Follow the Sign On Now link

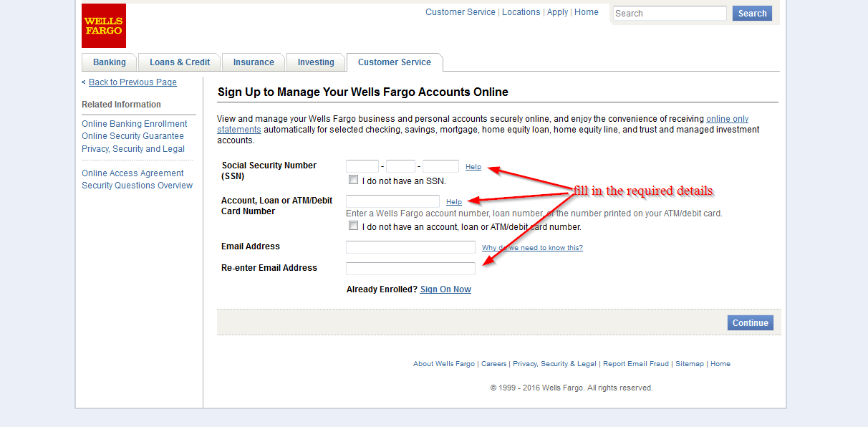(x=445, y=289)
